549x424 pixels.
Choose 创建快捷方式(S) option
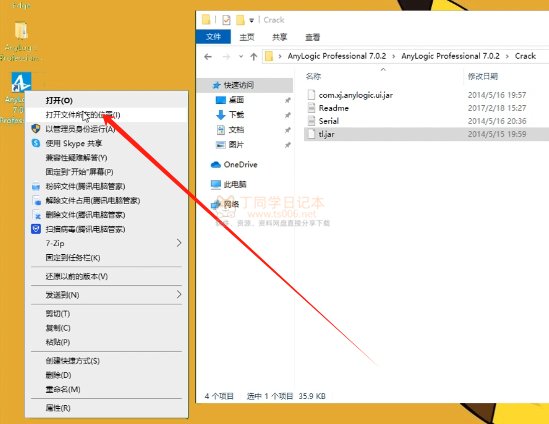click(x=106, y=361)
